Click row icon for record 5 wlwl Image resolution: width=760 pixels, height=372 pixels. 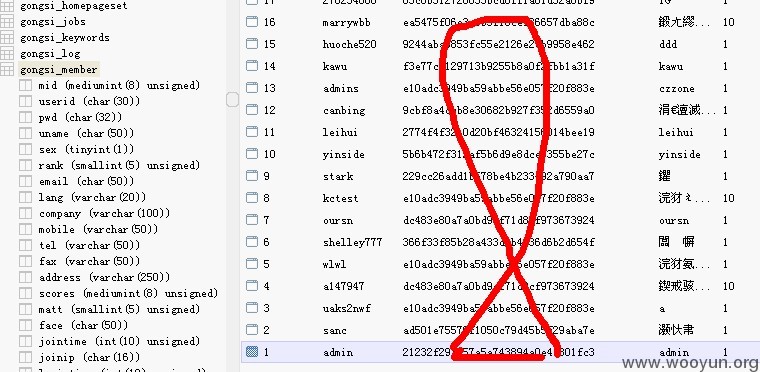point(252,264)
